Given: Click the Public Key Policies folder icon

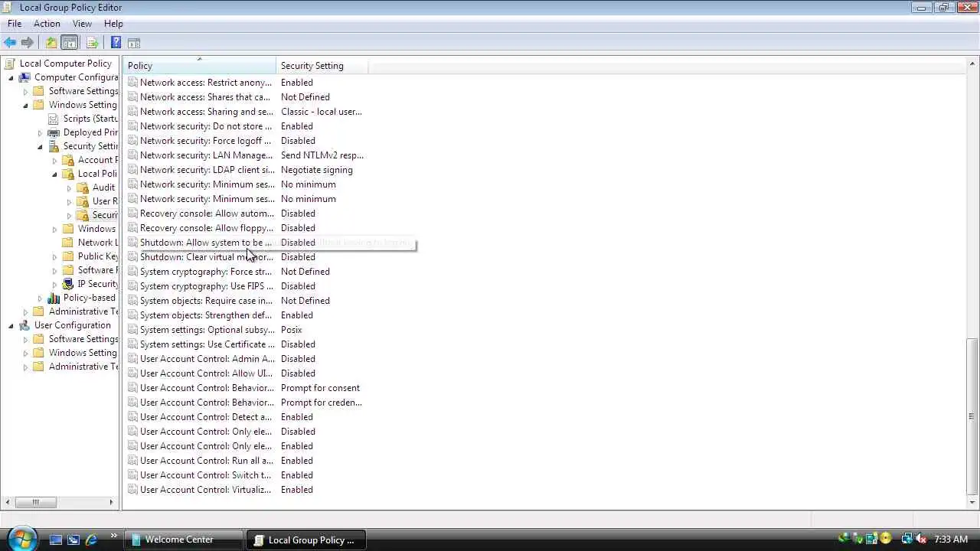Looking at the screenshot, I should click(68, 256).
